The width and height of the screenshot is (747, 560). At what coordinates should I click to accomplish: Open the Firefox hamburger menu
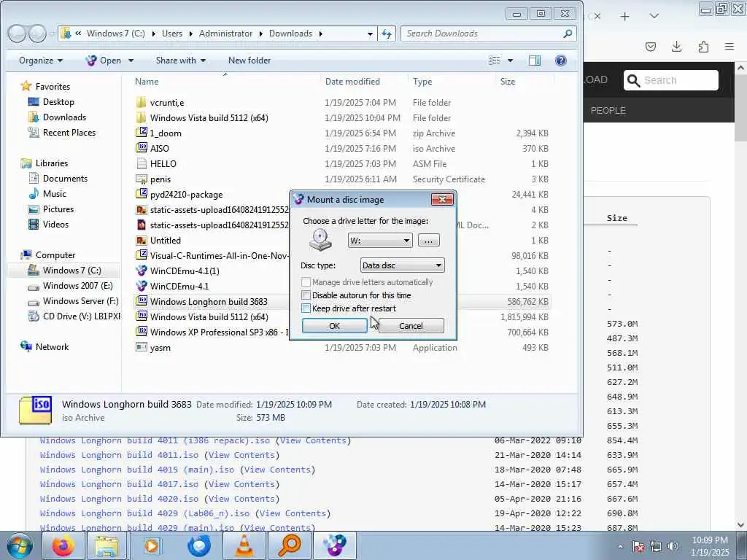click(x=729, y=46)
